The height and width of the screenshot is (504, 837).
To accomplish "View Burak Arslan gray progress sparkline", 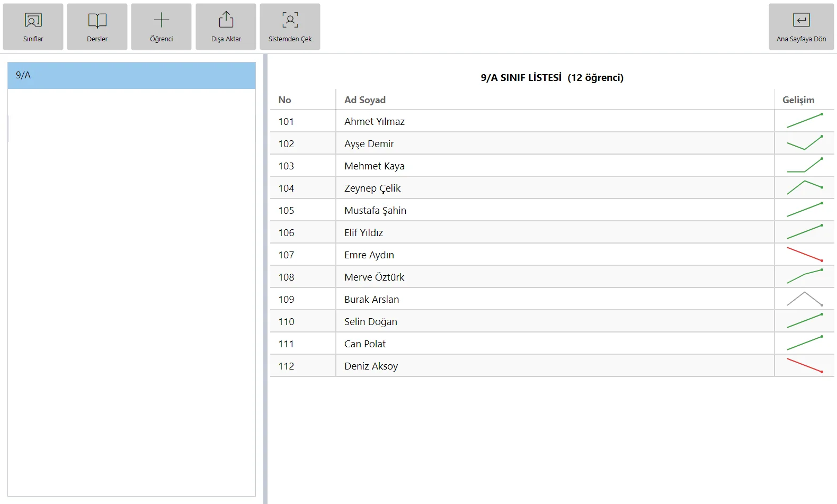I will [x=805, y=299].
